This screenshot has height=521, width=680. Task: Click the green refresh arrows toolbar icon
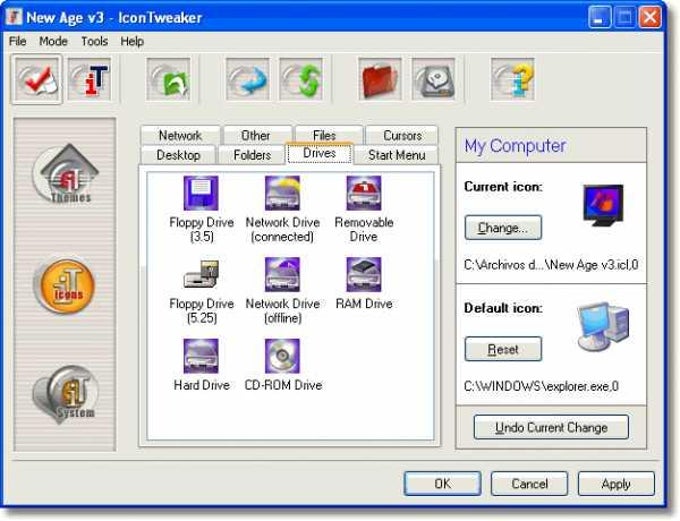point(301,79)
